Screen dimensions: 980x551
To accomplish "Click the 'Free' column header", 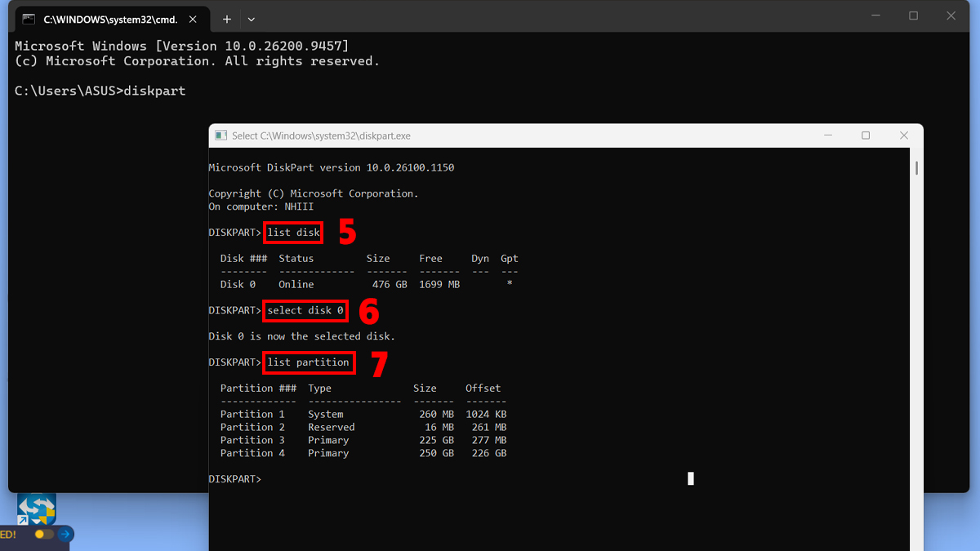I will click(430, 259).
